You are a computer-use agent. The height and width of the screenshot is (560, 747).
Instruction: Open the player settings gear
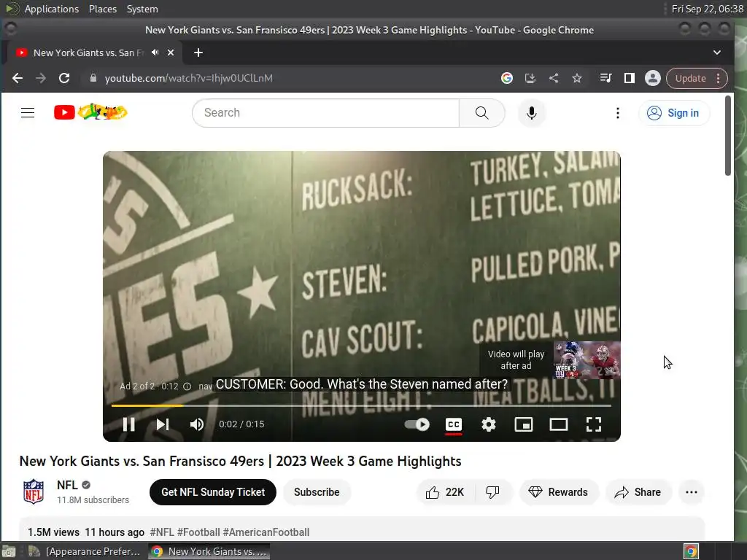click(x=488, y=424)
